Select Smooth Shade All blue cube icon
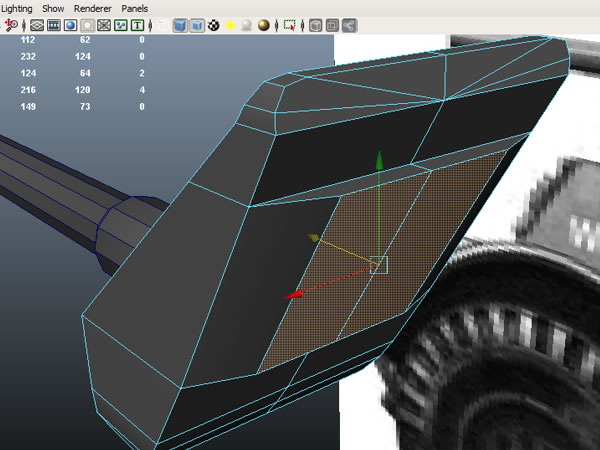This screenshot has height=450, width=600. click(x=180, y=25)
